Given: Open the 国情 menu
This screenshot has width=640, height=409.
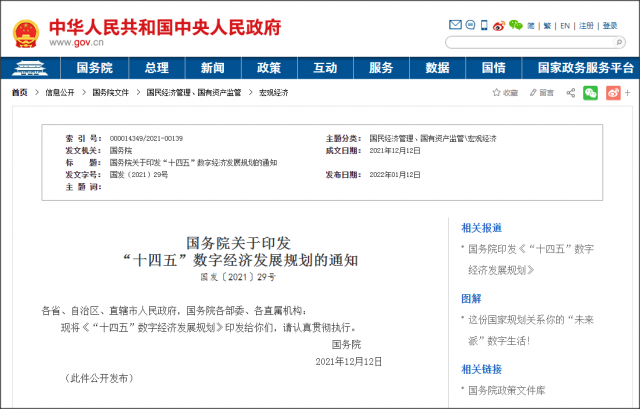Looking at the screenshot, I should point(494,68).
